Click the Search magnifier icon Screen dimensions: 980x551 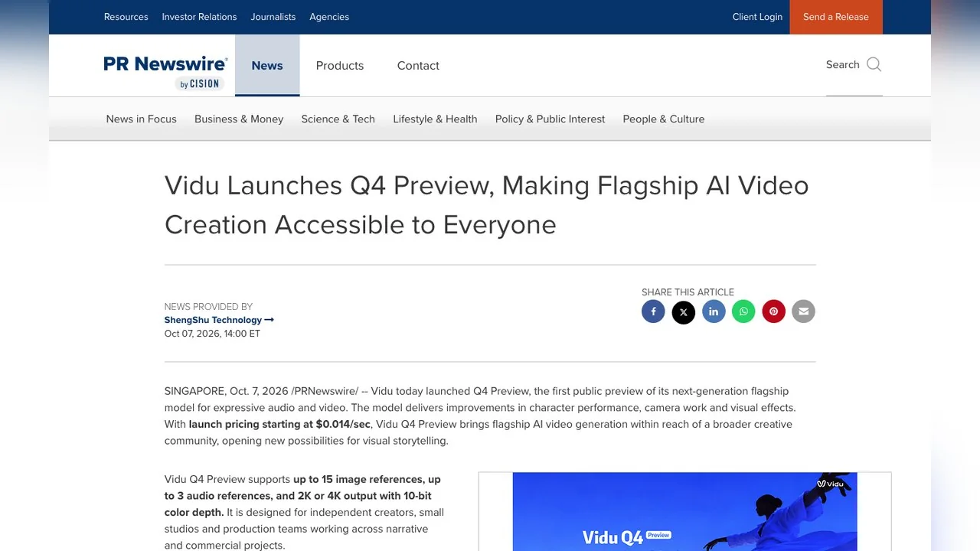874,65
